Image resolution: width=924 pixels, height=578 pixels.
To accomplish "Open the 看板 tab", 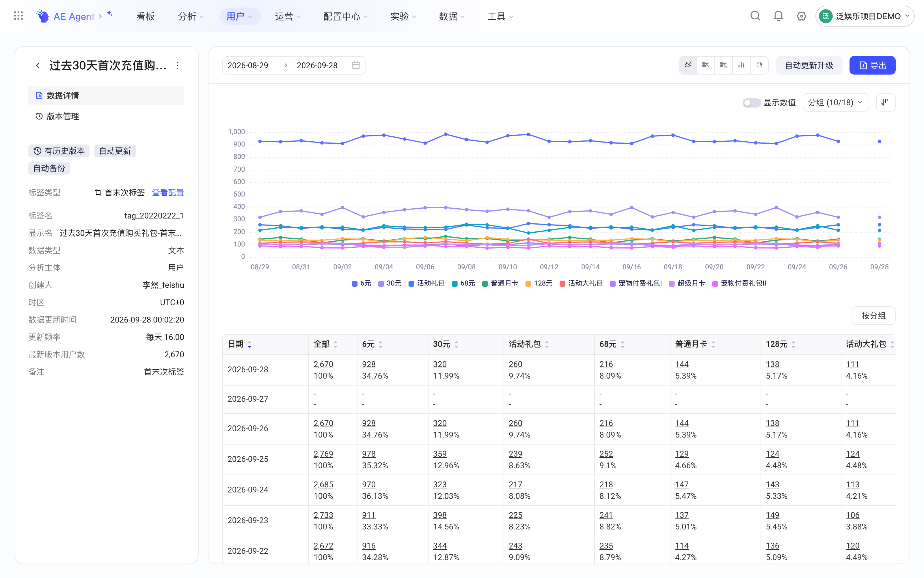I will (x=146, y=16).
